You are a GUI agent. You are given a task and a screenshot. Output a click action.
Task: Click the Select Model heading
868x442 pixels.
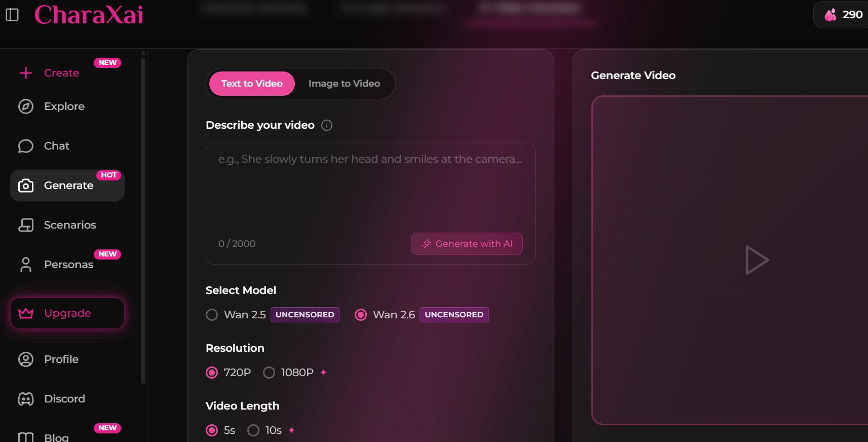coord(241,290)
